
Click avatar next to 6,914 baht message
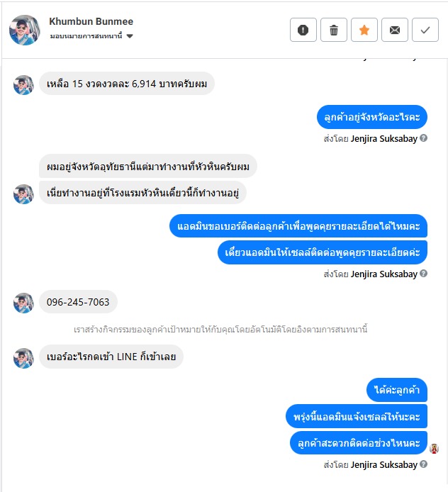click(x=23, y=85)
